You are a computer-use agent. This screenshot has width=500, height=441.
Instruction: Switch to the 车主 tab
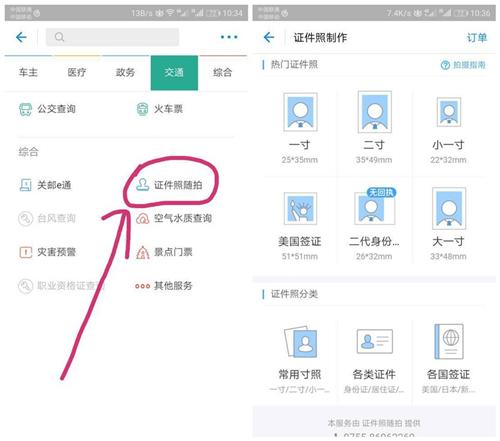[x=28, y=73]
